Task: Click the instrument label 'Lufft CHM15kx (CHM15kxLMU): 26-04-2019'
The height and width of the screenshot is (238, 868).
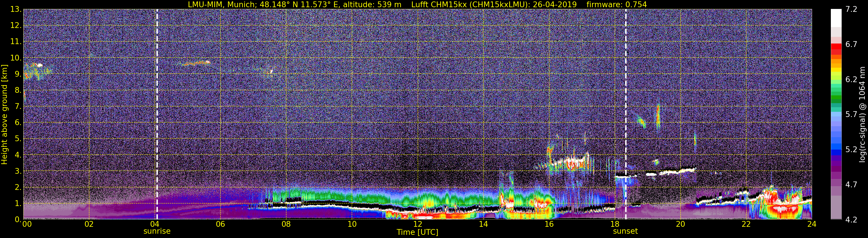Action: (494, 4)
